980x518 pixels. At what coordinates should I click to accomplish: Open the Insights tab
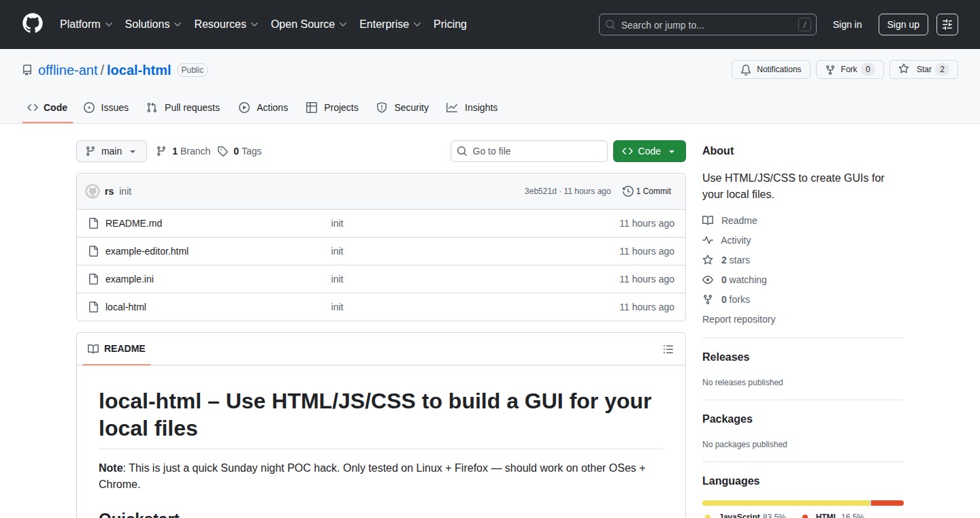pyautogui.click(x=472, y=108)
